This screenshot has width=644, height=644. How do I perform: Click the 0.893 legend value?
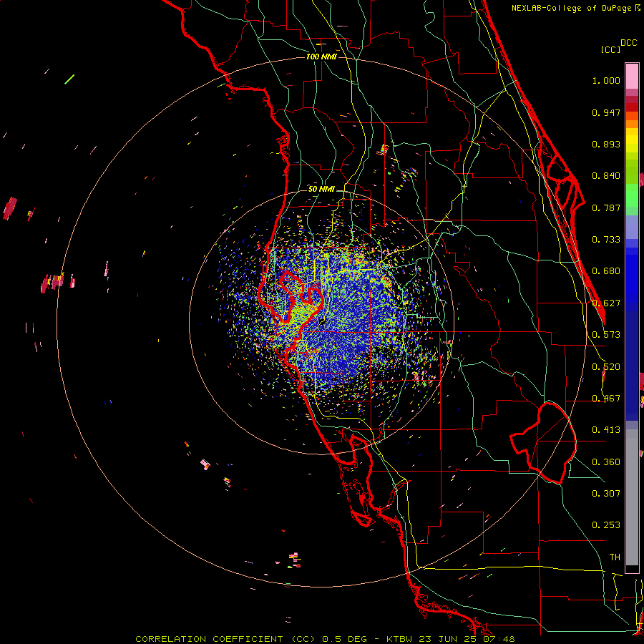pos(606,144)
